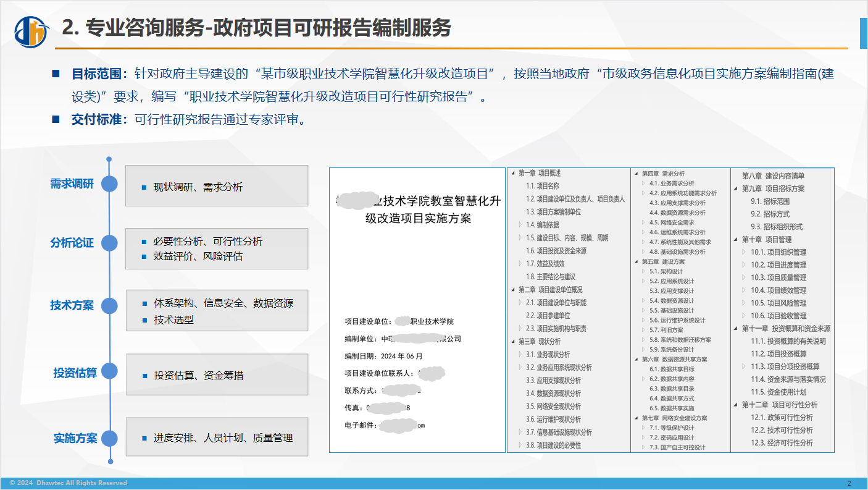The width and height of the screenshot is (868, 490).
Task: Click the 分析论证 timeline circle marker
Action: [109, 243]
